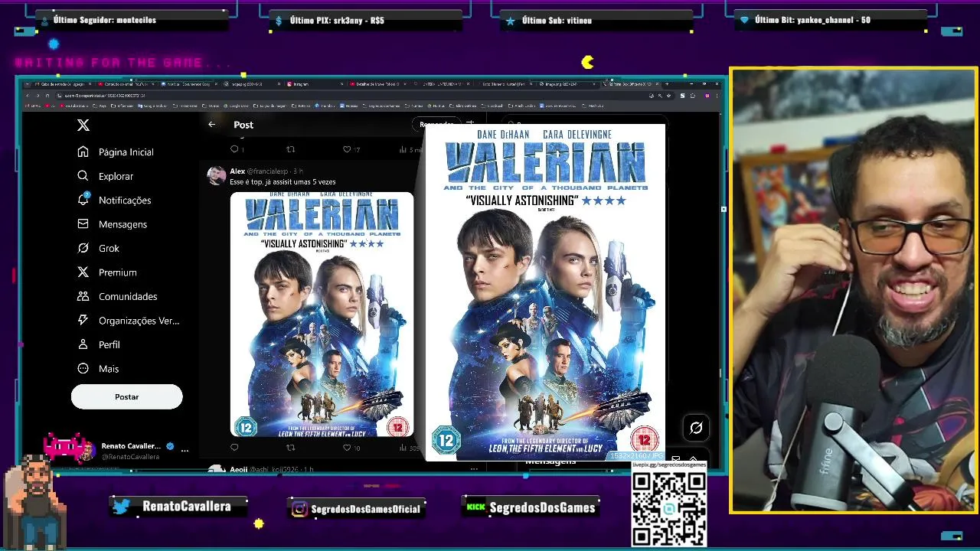Open the reply filter icon beside Responder
This screenshot has width=980, height=551.
pyautogui.click(x=470, y=124)
